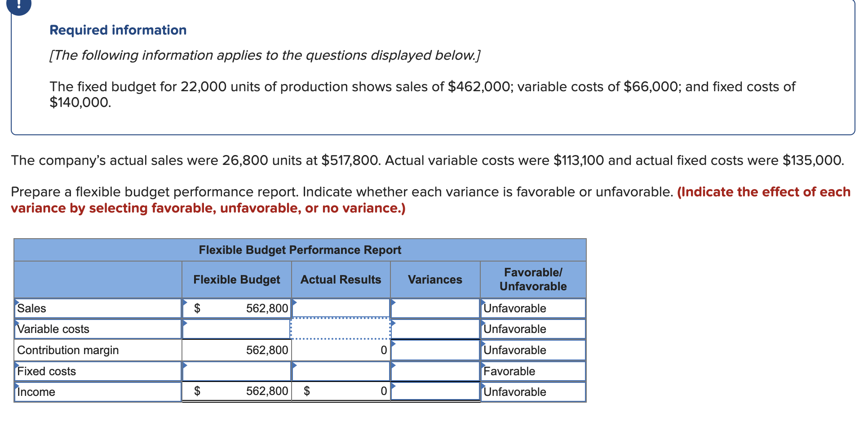The image size is (868, 435).
Task: Click 'Flexible Budget Performance Report' title
Action: coord(300,250)
